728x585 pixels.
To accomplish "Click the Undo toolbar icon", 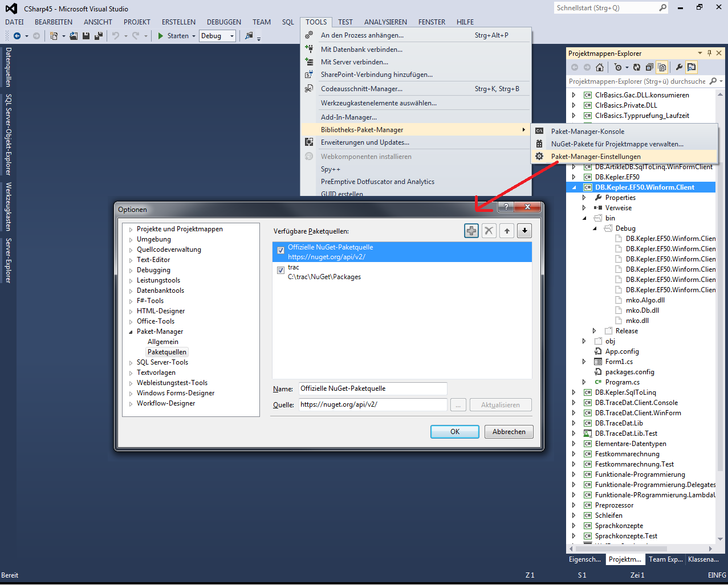I will pyautogui.click(x=116, y=36).
